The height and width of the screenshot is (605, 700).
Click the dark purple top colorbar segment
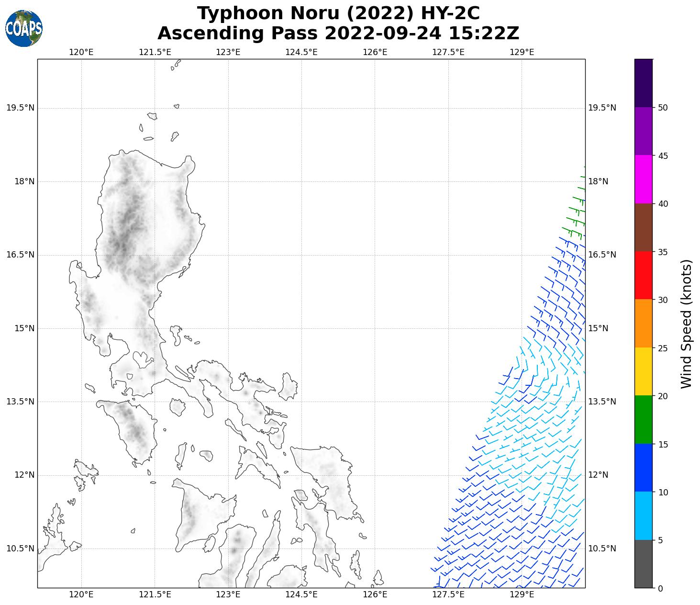coord(643,83)
